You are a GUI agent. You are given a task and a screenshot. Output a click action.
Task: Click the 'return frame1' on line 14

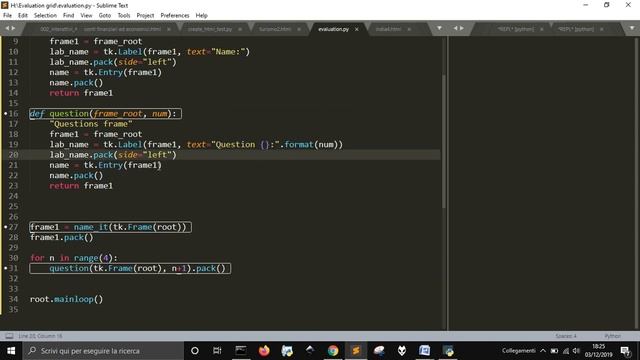(x=81, y=93)
